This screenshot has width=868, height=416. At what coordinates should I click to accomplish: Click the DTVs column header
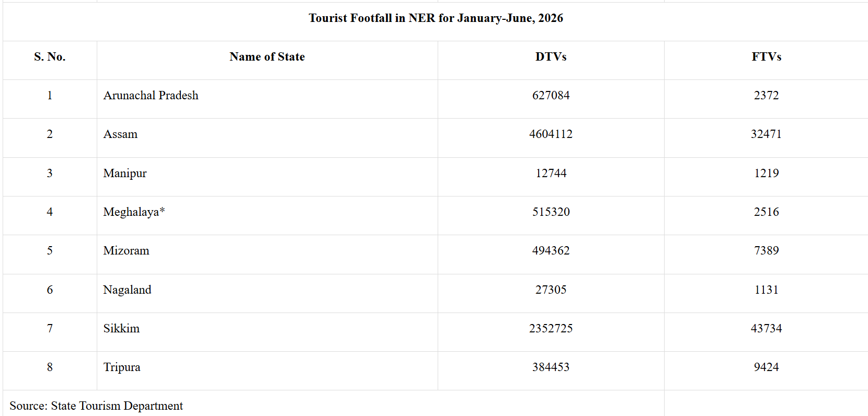[x=551, y=56]
